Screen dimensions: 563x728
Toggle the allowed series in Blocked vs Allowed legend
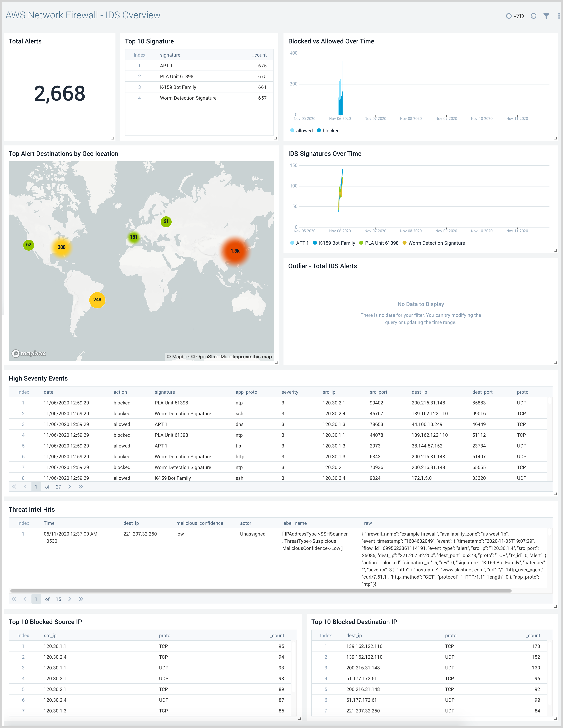click(301, 130)
